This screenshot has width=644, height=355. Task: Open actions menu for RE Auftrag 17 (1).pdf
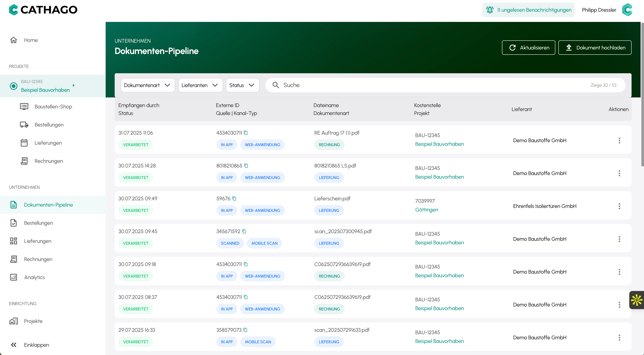click(619, 140)
